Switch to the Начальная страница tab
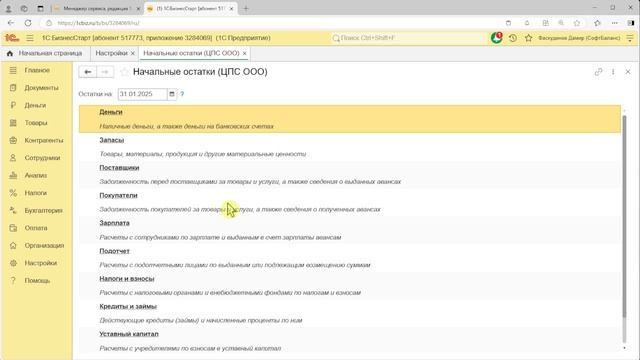 [x=45, y=53]
